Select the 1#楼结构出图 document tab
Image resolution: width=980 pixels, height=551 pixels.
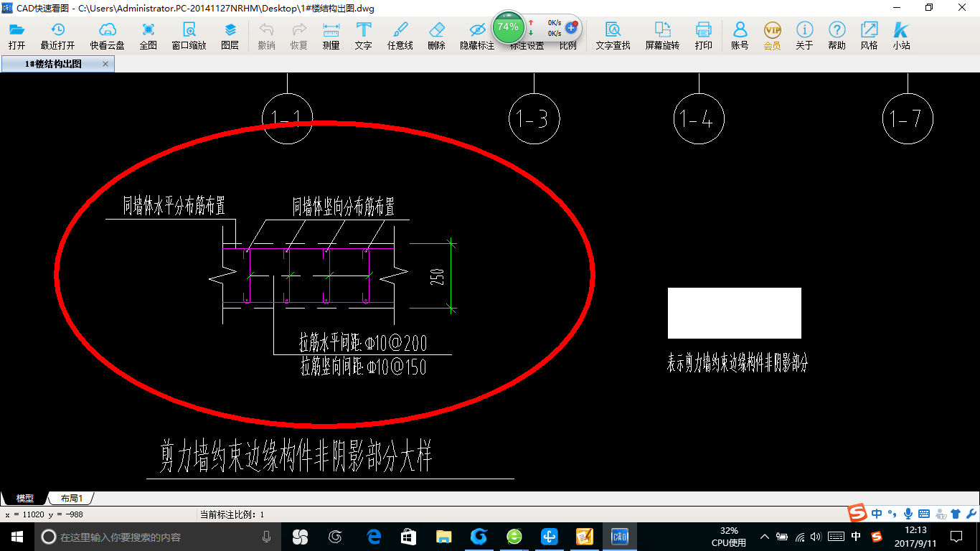pyautogui.click(x=54, y=64)
